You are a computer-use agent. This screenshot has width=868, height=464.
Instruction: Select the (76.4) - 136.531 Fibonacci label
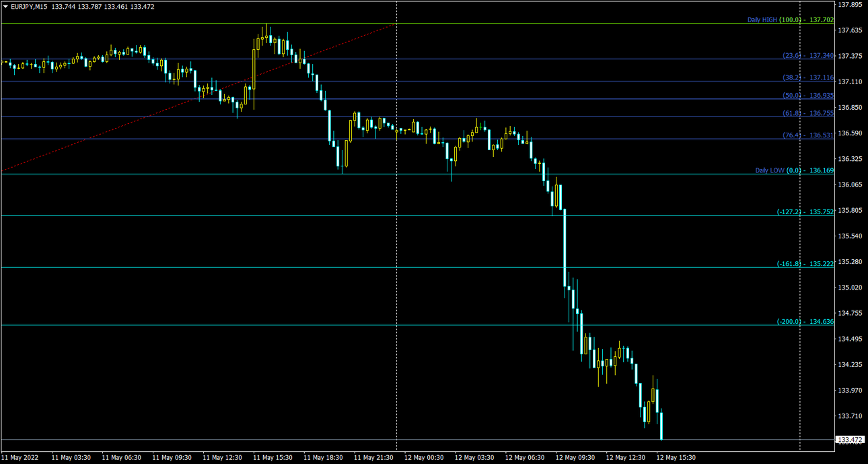click(808, 135)
